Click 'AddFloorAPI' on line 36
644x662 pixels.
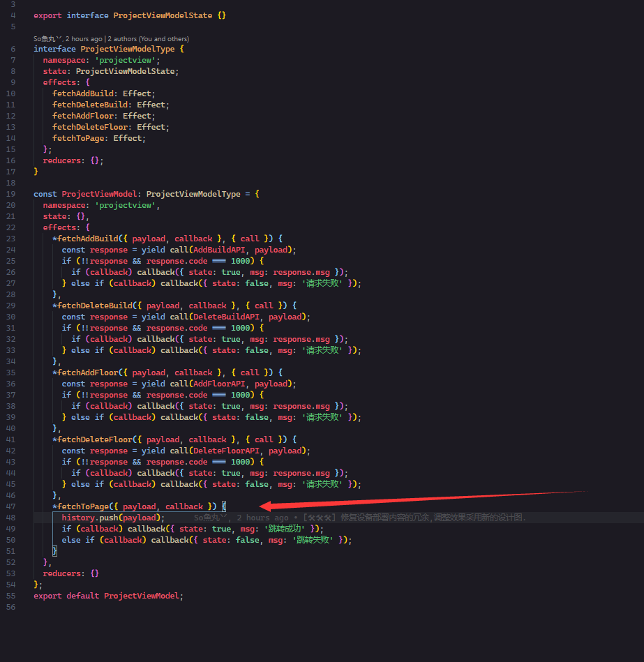point(219,384)
